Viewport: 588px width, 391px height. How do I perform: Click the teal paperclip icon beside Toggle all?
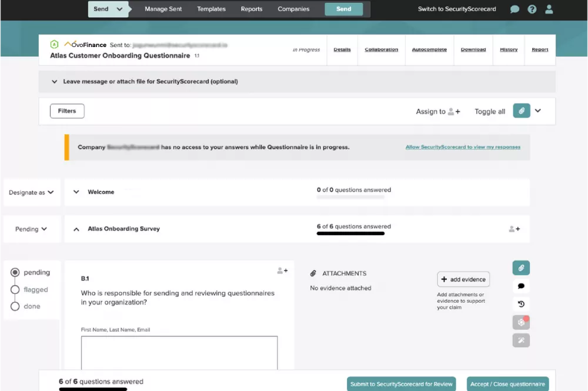[521, 111]
